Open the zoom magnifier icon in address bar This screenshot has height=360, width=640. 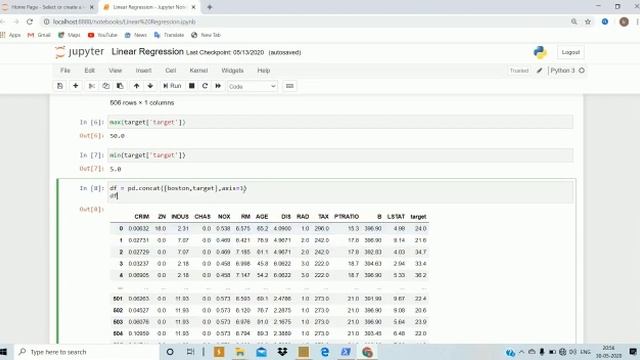(x=574, y=22)
